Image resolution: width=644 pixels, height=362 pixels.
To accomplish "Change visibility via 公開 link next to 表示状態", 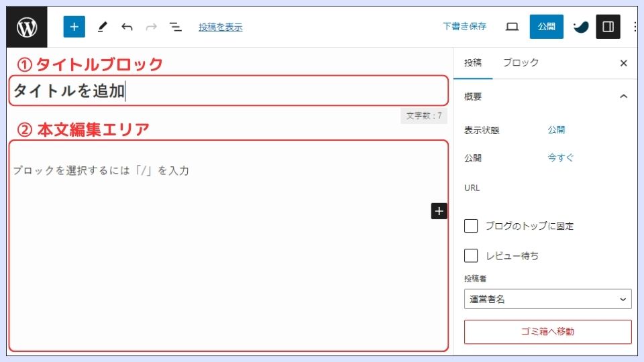I will [556, 130].
